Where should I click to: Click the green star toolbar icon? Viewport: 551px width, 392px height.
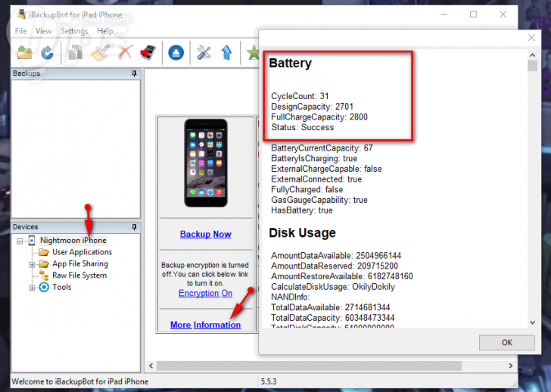click(253, 53)
